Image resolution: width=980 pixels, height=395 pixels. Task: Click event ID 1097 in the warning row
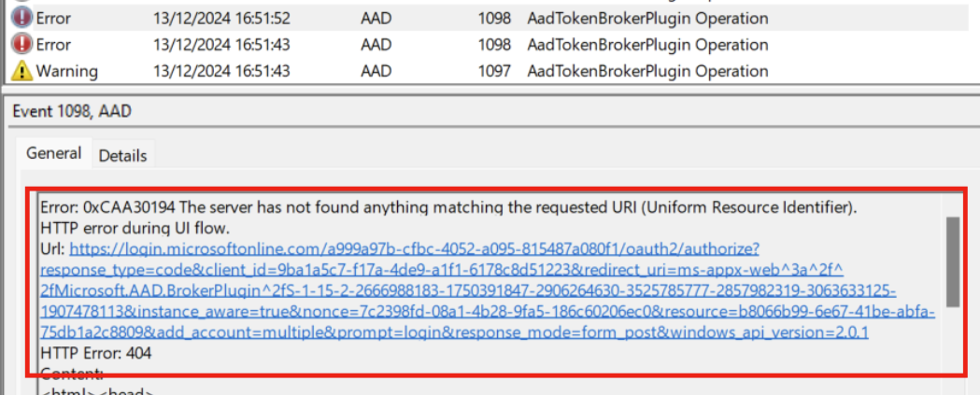tap(493, 70)
